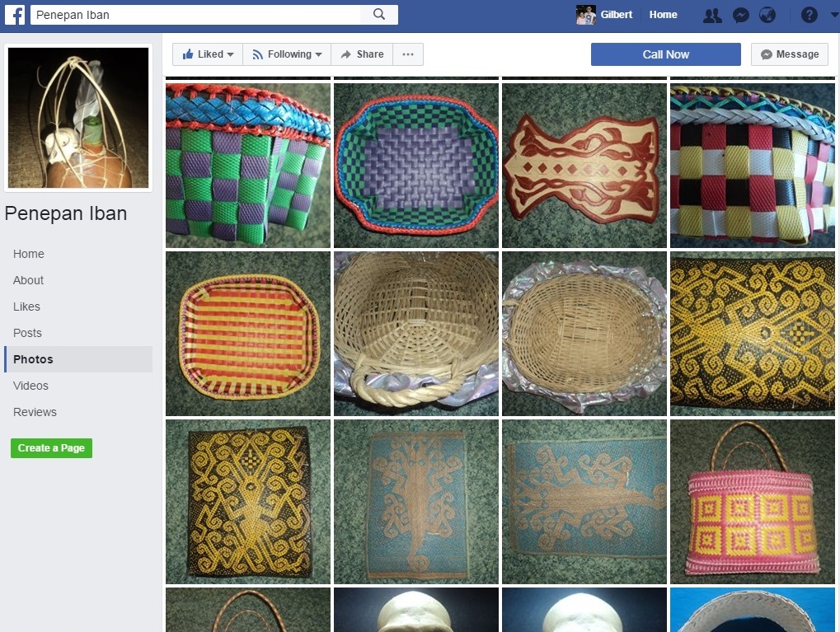Click the Share button
The image size is (840, 632).
tap(362, 54)
